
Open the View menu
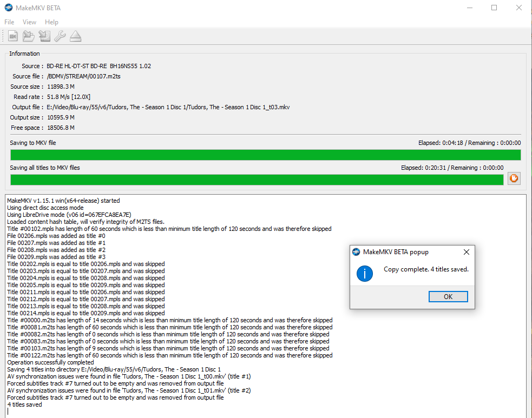pos(29,22)
